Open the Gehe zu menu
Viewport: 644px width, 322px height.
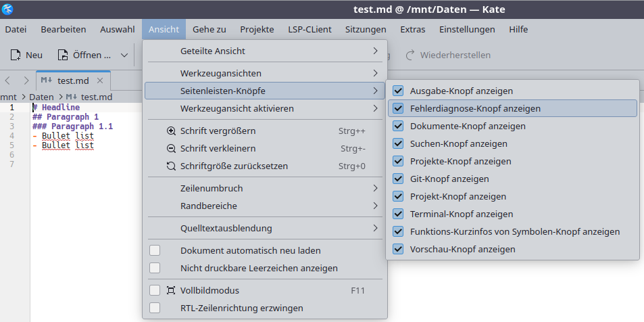tap(209, 30)
